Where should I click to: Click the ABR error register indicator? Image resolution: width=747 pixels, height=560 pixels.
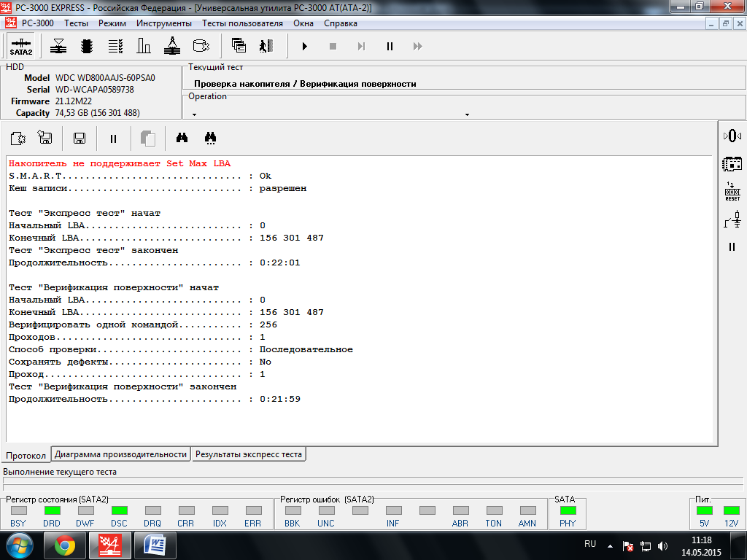[x=461, y=510]
